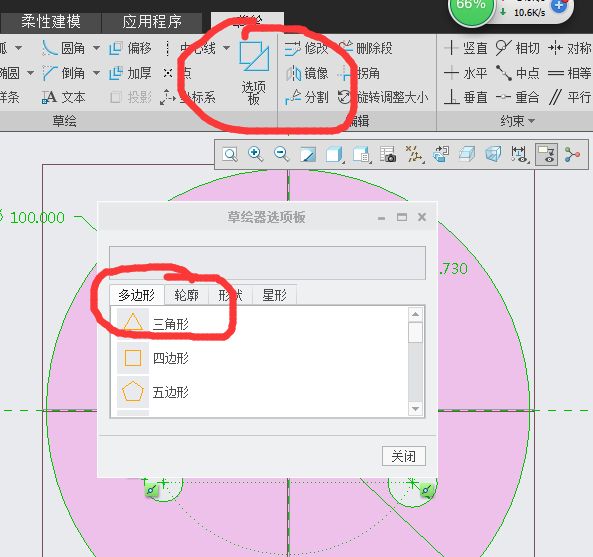Expand the 圆角 dropdown arrow
The width and height of the screenshot is (593, 557).
point(96,48)
